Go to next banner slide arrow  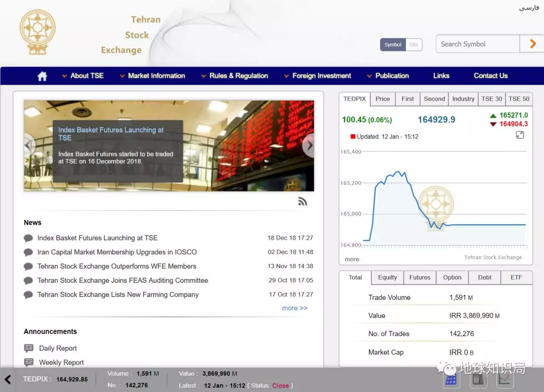coord(309,146)
